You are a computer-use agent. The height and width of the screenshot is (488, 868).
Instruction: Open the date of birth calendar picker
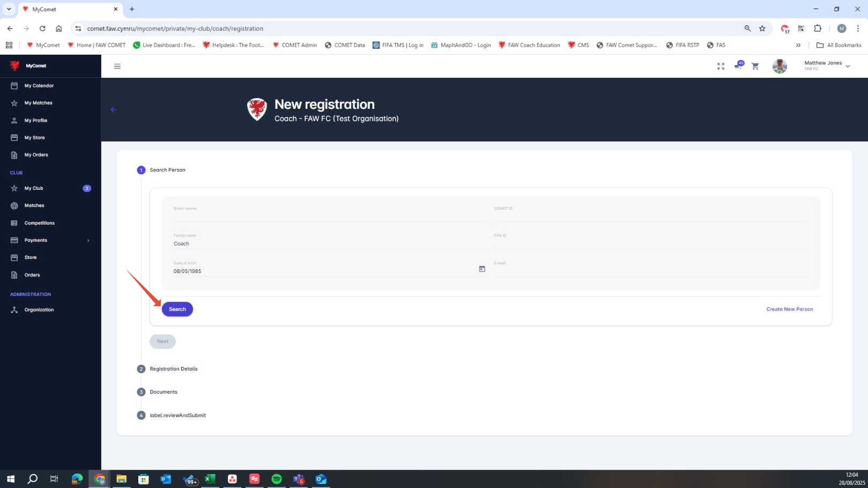(x=482, y=269)
